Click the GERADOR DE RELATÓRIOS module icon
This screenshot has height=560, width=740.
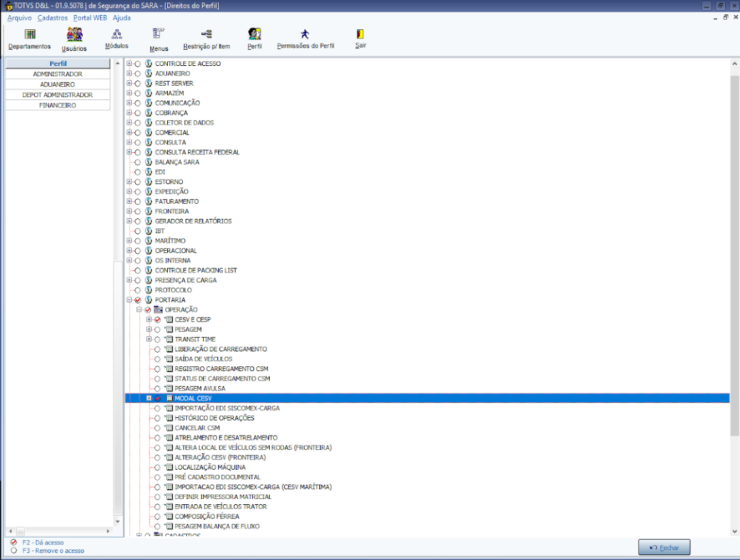click(x=148, y=221)
